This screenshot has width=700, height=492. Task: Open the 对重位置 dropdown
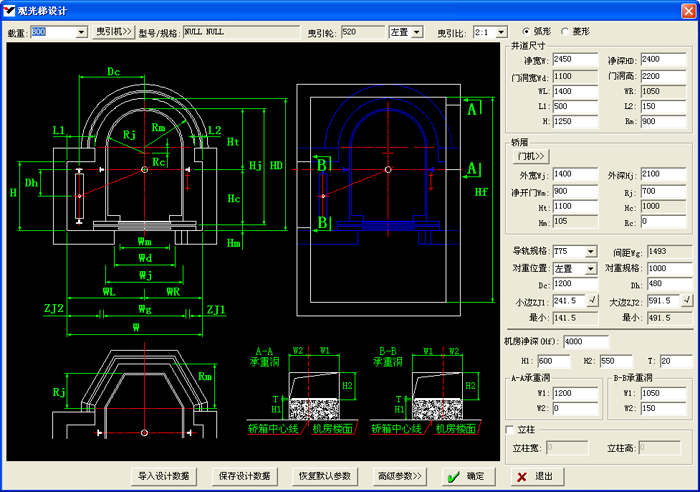[x=591, y=268]
